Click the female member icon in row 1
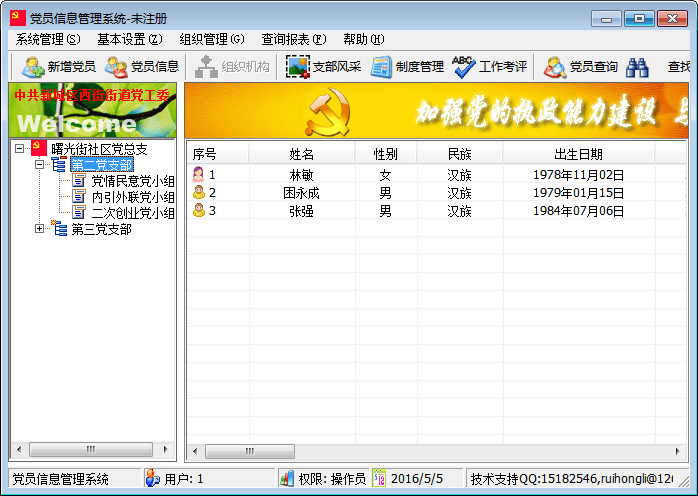 (199, 174)
